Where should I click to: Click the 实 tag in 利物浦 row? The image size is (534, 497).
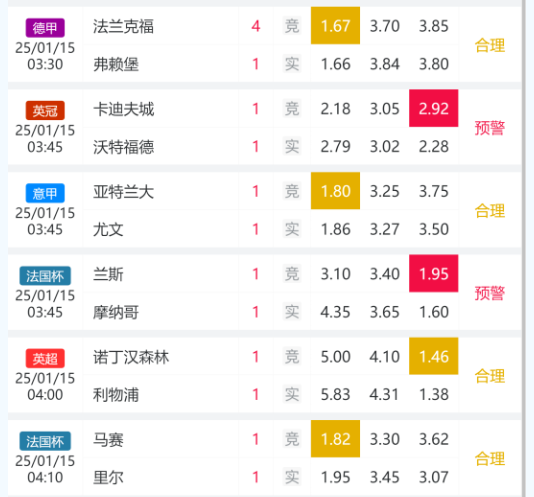[292, 394]
